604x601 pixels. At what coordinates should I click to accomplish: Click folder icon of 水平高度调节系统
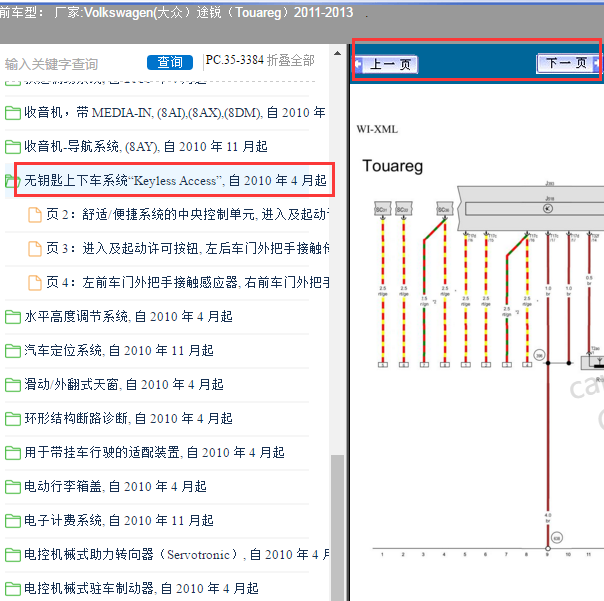click(x=13, y=317)
